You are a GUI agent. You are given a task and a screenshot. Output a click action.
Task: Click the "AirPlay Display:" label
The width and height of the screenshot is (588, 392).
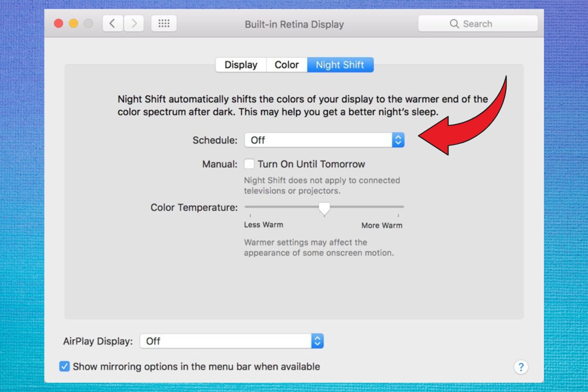[98, 341]
